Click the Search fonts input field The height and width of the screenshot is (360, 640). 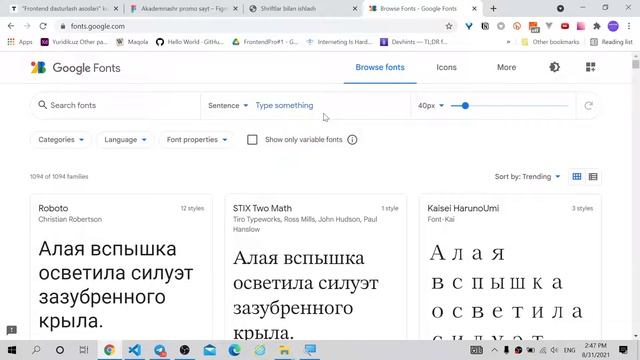[x=116, y=105]
